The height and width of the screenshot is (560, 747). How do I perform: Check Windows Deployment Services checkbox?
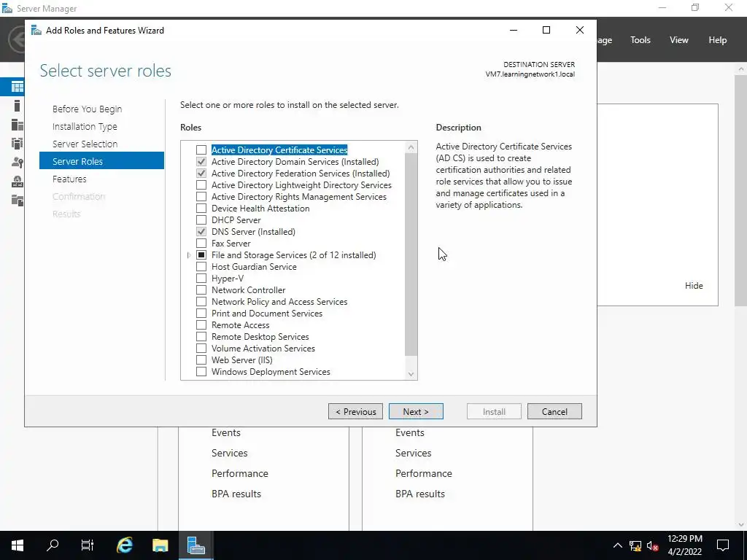pos(201,372)
